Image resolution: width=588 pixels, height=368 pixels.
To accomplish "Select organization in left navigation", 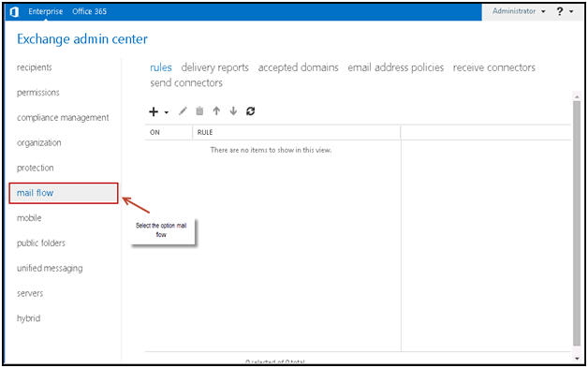I will [x=38, y=143].
